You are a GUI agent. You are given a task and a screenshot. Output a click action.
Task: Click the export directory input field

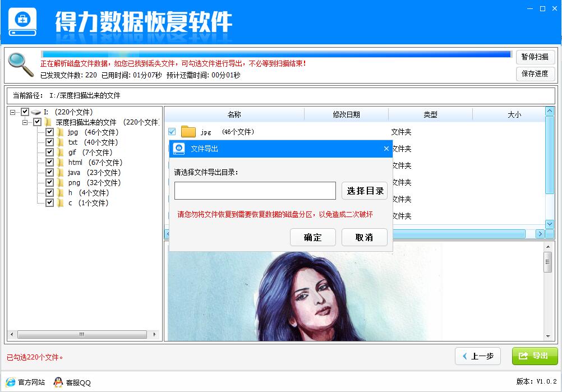click(x=255, y=191)
